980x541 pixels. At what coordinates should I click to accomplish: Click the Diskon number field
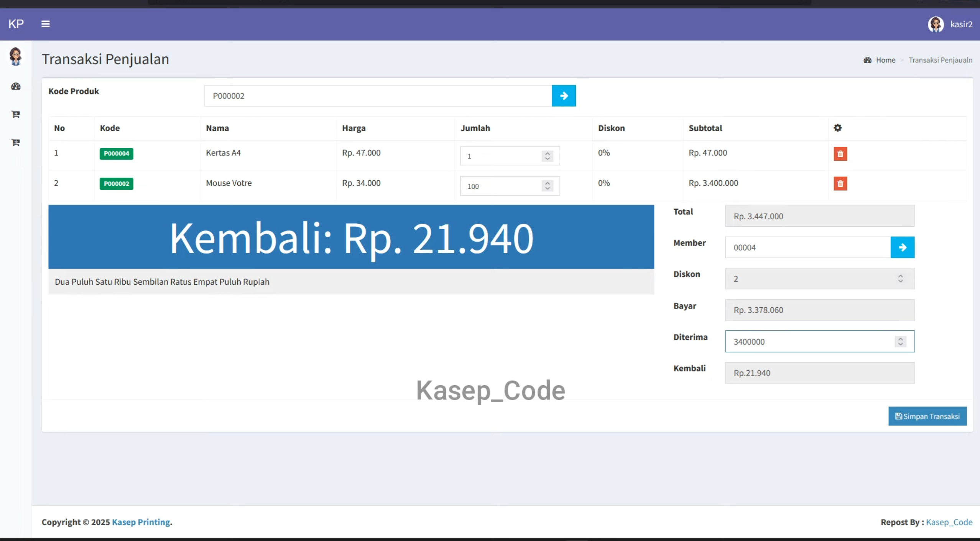click(820, 279)
